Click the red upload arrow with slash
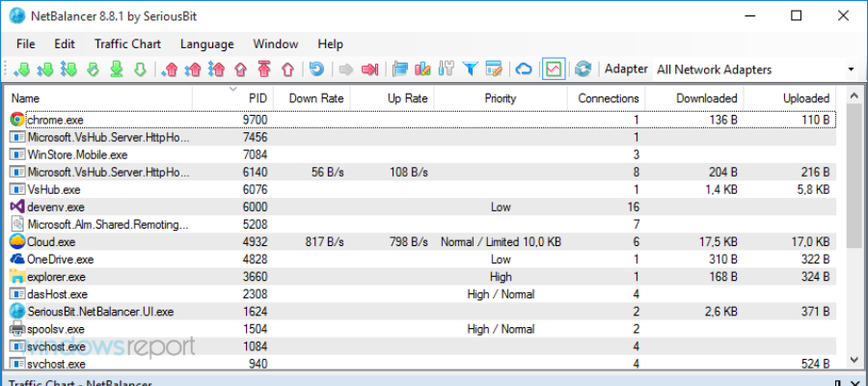The image size is (868, 386). 240,69
